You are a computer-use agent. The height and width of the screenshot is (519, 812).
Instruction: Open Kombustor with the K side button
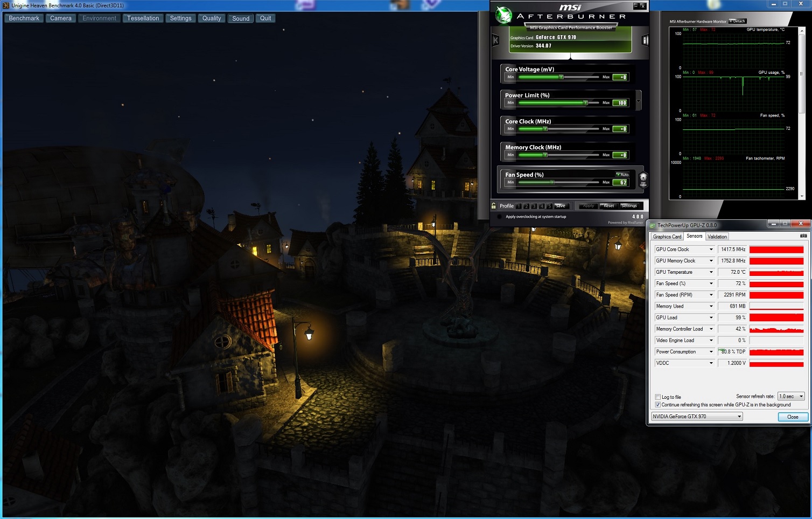(x=496, y=40)
